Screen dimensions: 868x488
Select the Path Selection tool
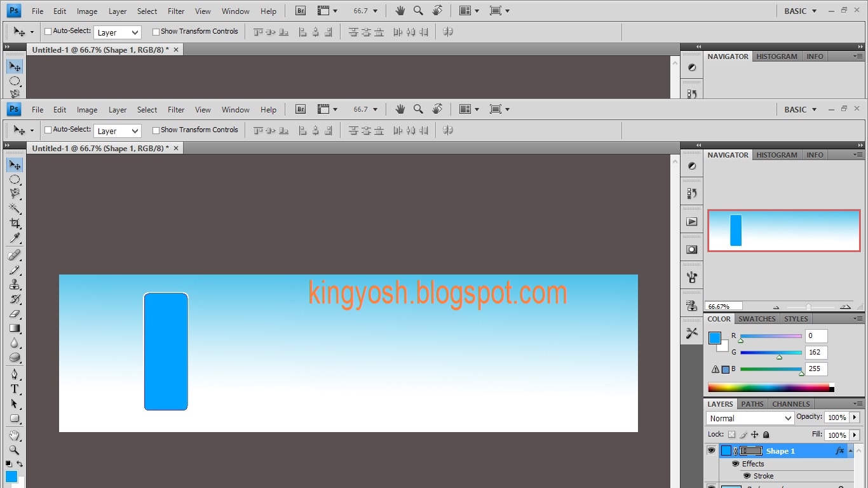(x=15, y=403)
